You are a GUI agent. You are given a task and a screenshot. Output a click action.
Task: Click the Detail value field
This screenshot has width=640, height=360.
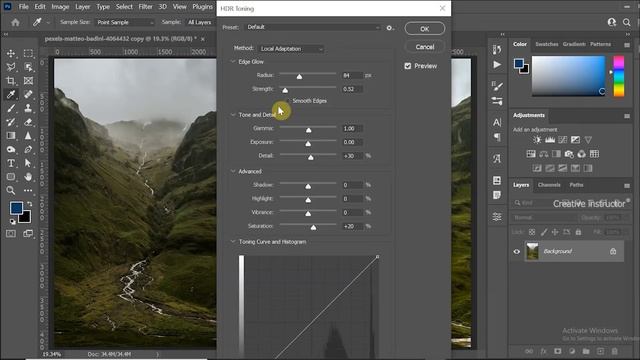pyautogui.click(x=352, y=156)
